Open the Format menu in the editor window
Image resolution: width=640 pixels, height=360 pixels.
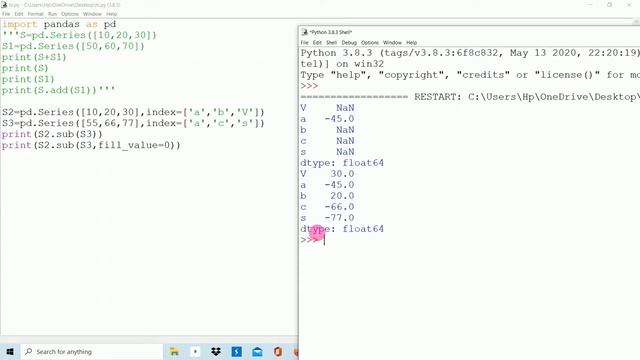(x=36, y=14)
